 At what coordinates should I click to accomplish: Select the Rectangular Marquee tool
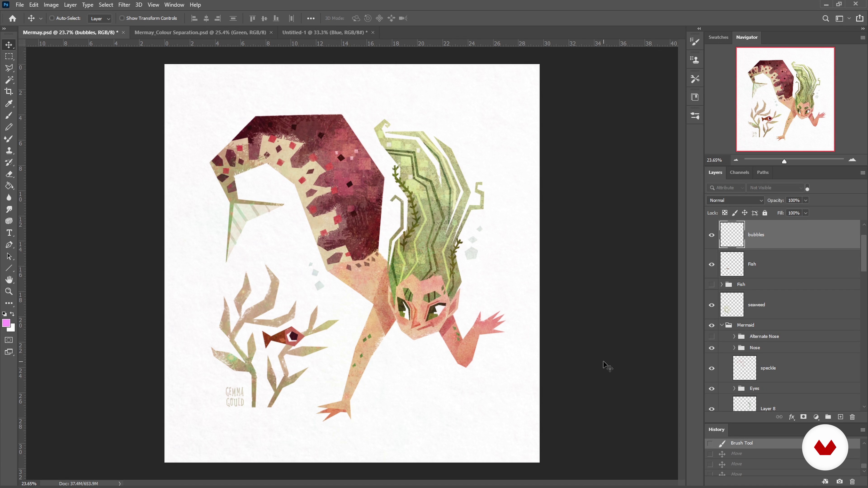click(9, 56)
